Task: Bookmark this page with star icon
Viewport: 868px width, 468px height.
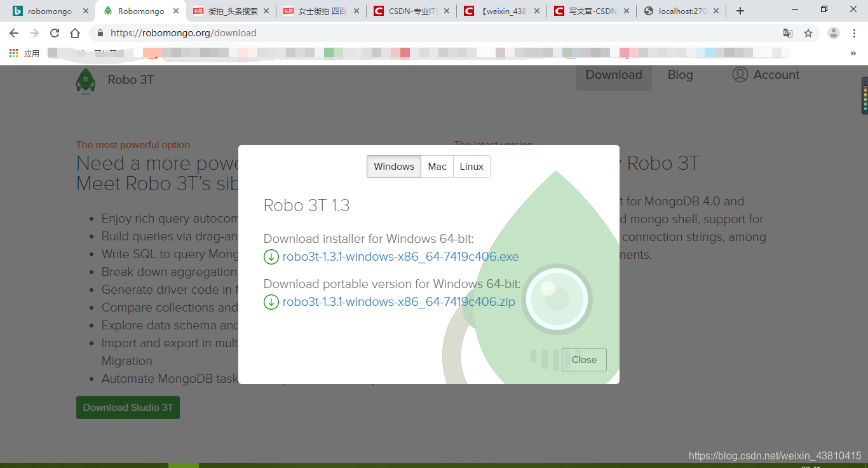Action: tap(808, 33)
